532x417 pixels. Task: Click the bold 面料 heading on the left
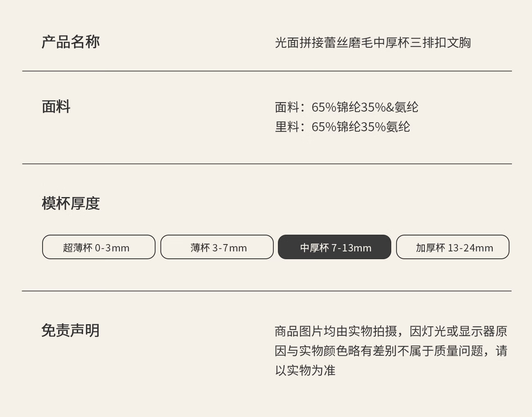tap(56, 107)
